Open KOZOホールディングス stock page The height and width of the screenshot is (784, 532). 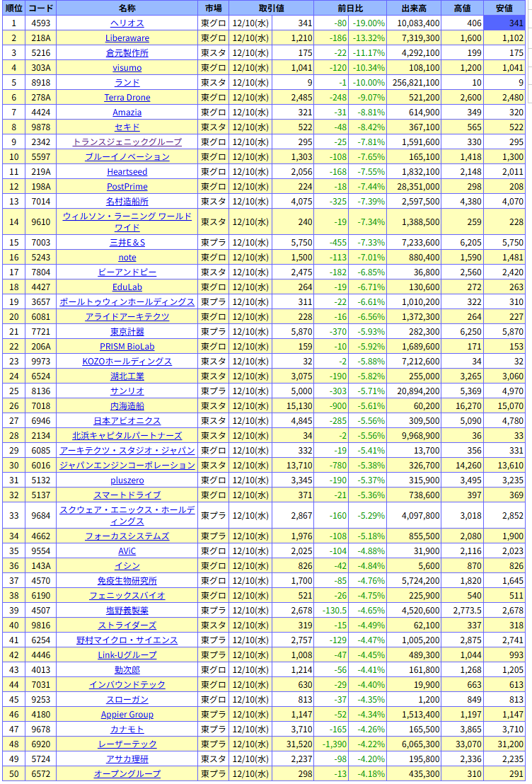coord(127,362)
